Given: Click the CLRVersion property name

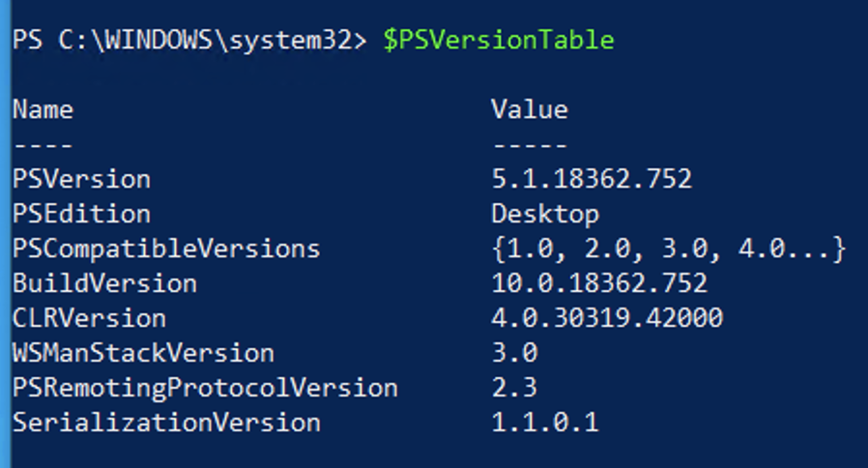Looking at the screenshot, I should pyautogui.click(x=89, y=318).
